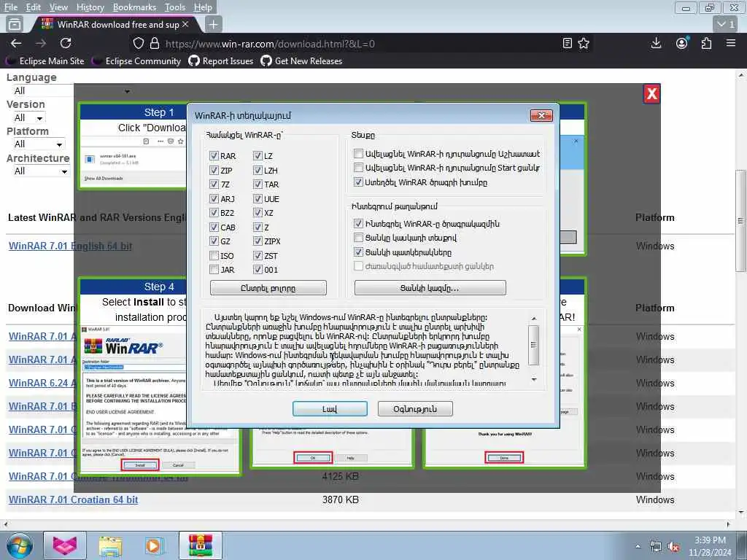Click the dialog description scrollbar thumb
This screenshot has width=747, height=560.
(533, 345)
